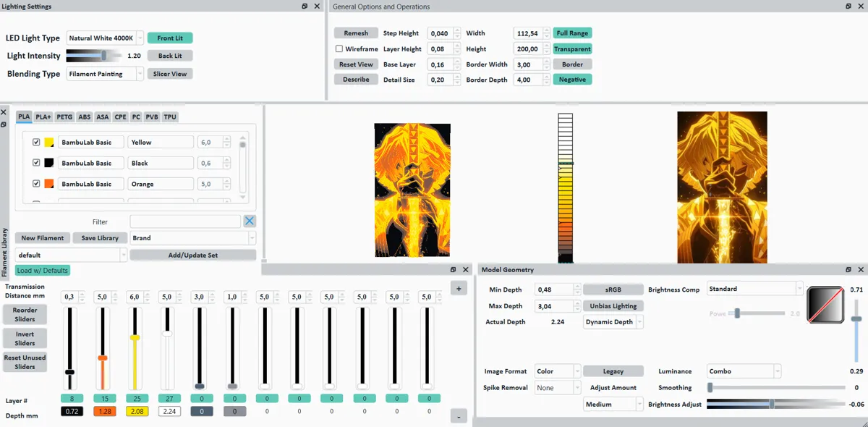Click the orange swatch of Orange filament
Viewport: 868px width, 427px height.
click(49, 184)
